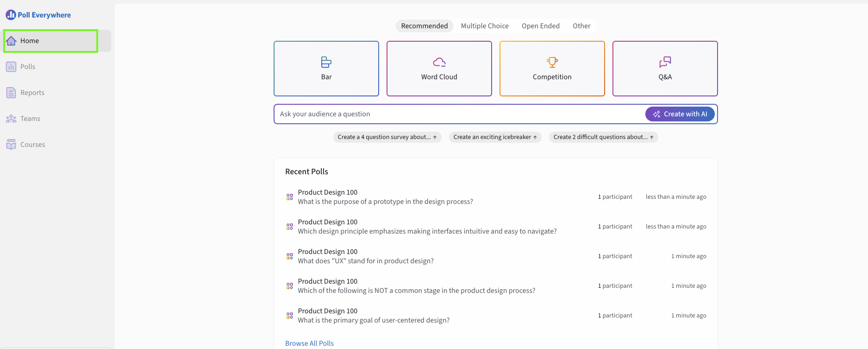The height and width of the screenshot is (349, 868).
Task: Create a Bar chart poll
Action: coord(326,69)
